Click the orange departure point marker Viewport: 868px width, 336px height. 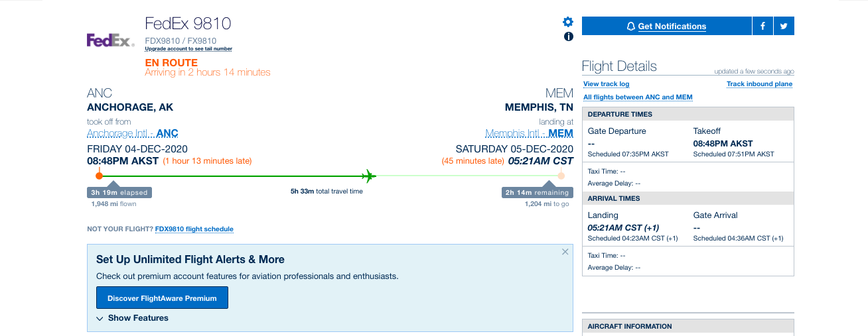[x=99, y=176]
